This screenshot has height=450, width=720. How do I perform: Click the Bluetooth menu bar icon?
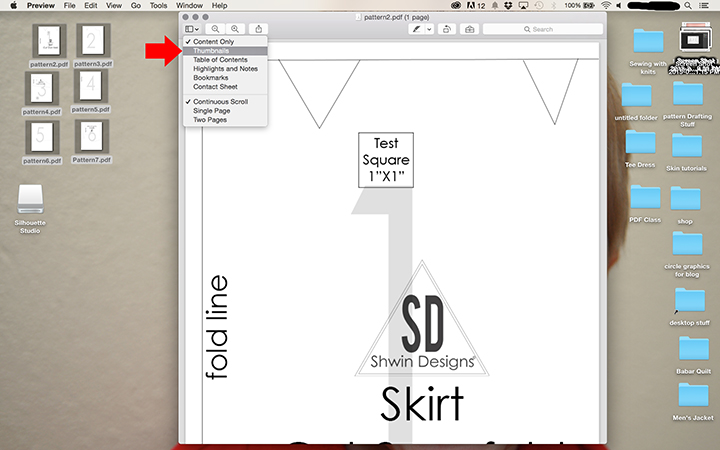coord(553,6)
